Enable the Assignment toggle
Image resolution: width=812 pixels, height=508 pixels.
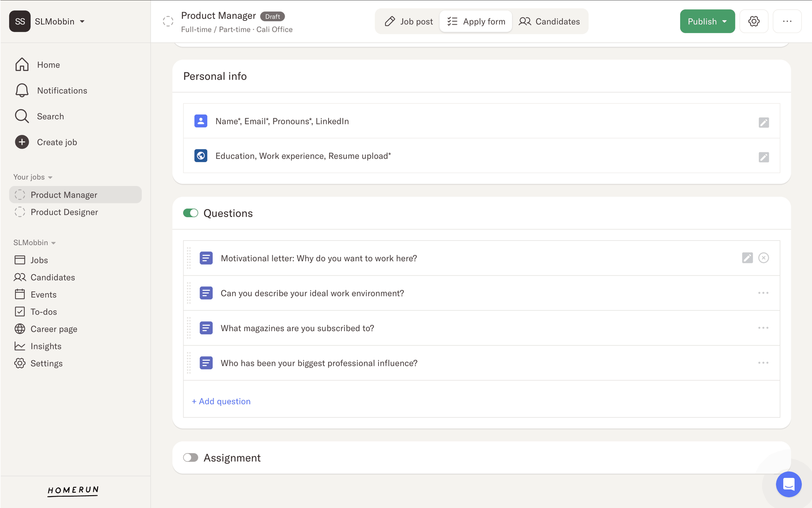point(191,458)
